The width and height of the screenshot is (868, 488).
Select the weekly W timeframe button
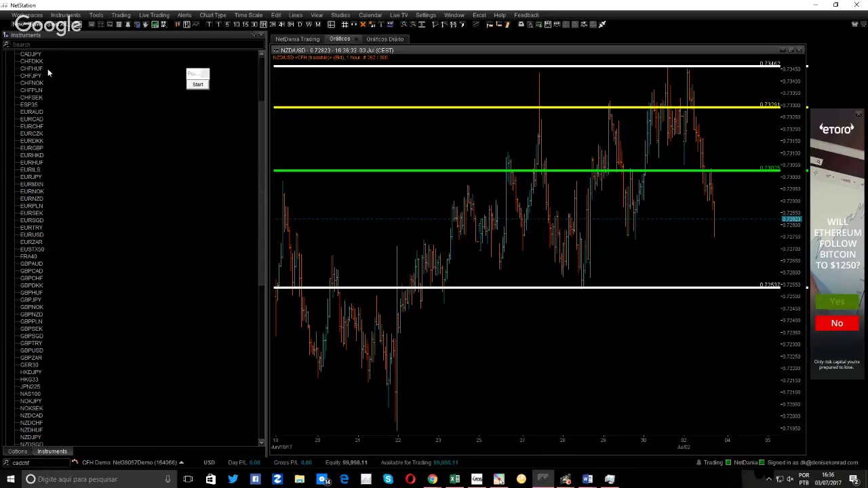point(309,24)
